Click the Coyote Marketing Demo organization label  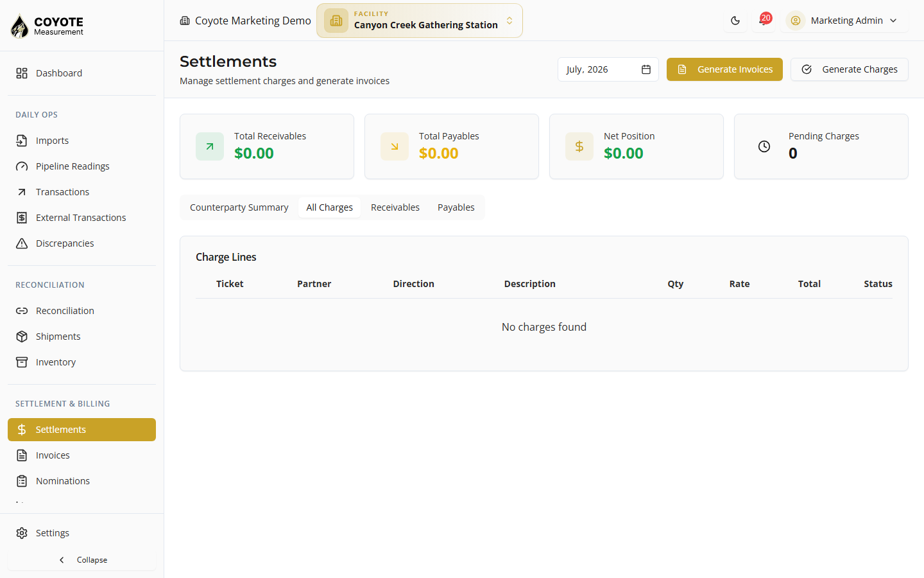(x=253, y=21)
